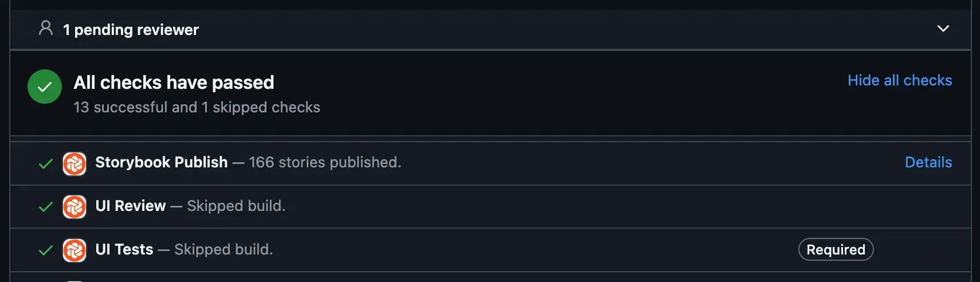
Task: Select the UI Tests check title
Action: [x=124, y=249]
